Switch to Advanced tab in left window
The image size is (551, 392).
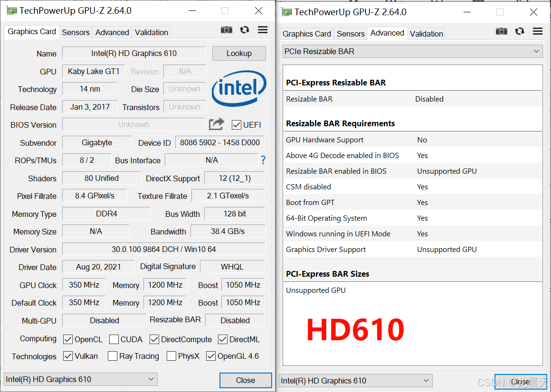coord(112,32)
